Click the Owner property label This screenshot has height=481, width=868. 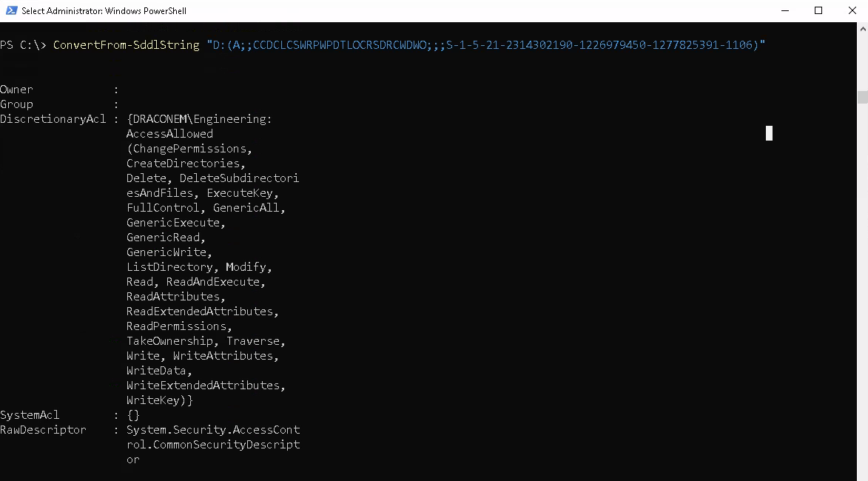[x=16, y=90]
